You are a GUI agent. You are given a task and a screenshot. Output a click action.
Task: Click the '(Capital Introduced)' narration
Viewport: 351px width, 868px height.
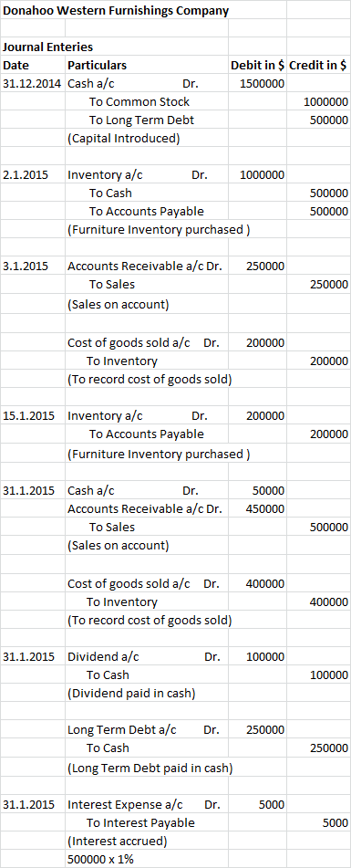click(x=124, y=139)
